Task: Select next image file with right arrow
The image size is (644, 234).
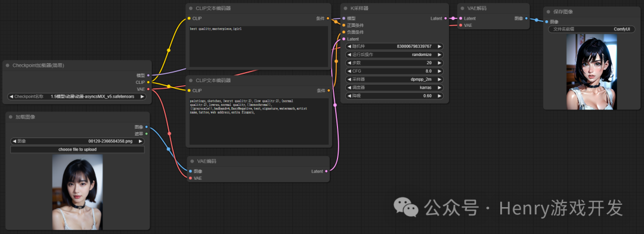Action: [141, 141]
